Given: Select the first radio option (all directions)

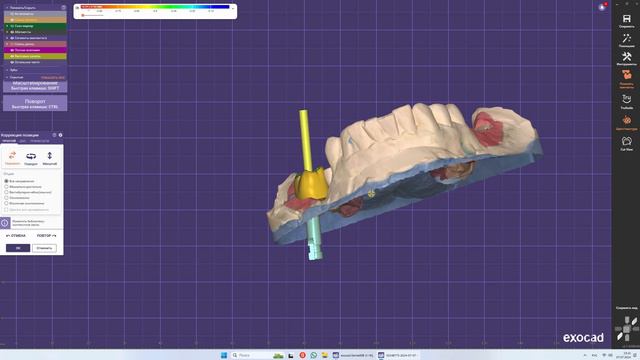Looking at the screenshot, I should pos(6,181).
